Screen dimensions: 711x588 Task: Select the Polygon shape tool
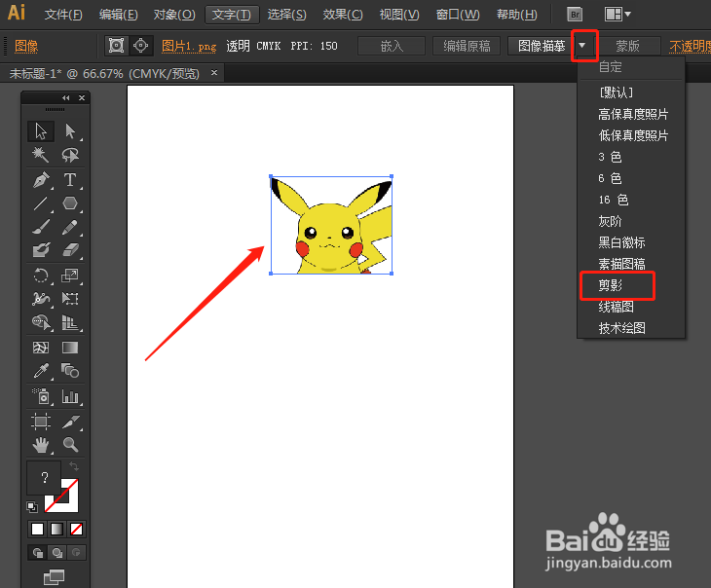(x=70, y=203)
